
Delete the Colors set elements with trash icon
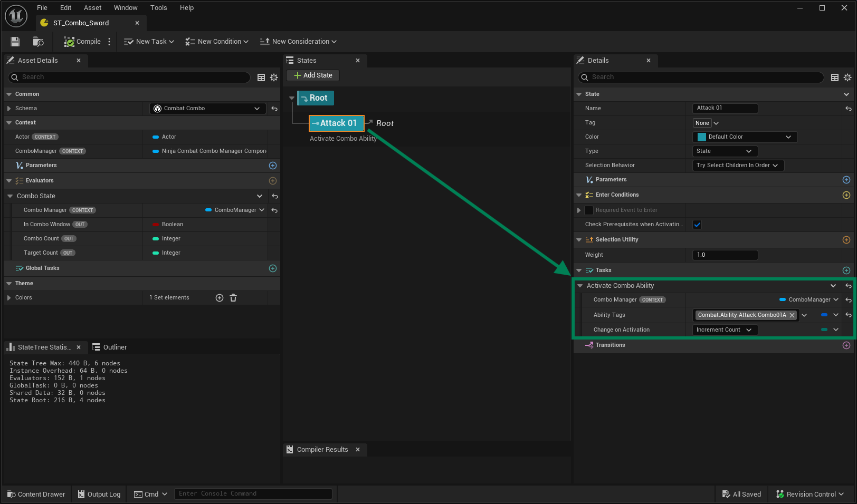(233, 298)
